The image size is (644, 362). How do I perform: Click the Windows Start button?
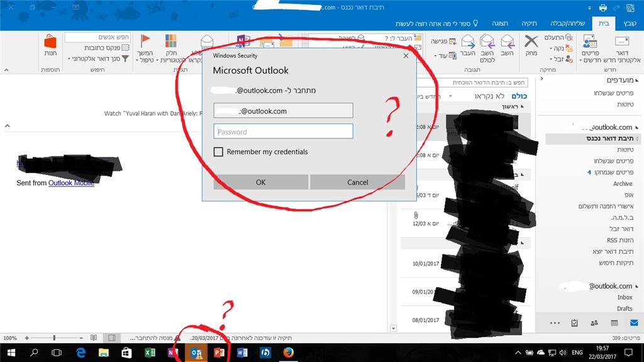11,353
